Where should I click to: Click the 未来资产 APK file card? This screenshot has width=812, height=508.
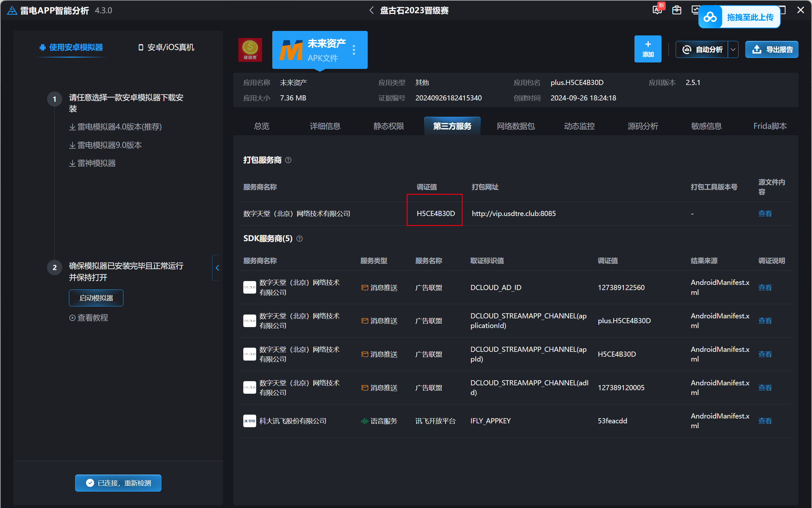(319, 50)
